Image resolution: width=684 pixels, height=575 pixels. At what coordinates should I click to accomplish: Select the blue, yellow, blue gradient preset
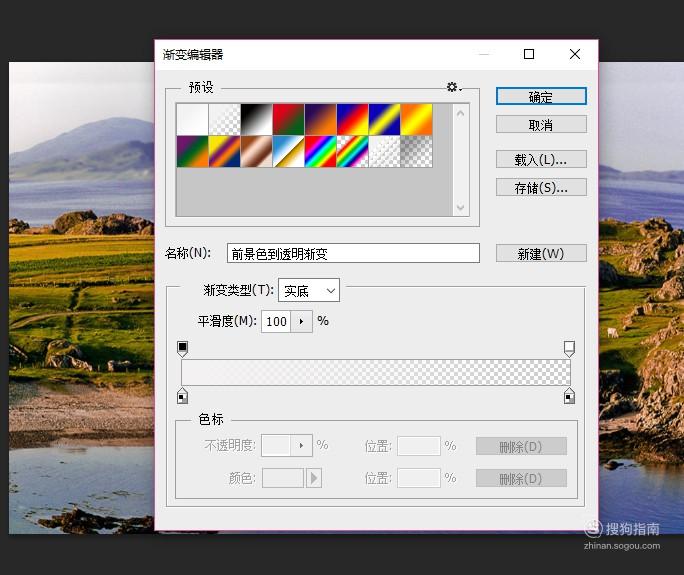(x=384, y=120)
